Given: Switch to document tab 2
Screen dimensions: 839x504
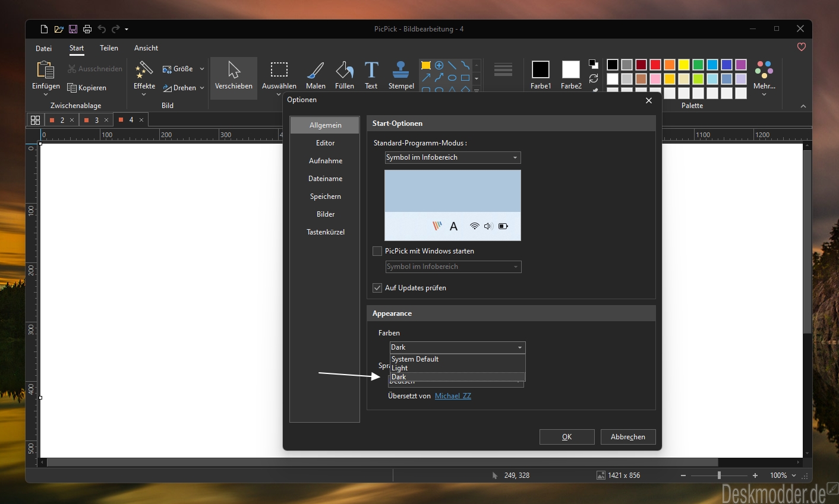Looking at the screenshot, I should pos(62,120).
